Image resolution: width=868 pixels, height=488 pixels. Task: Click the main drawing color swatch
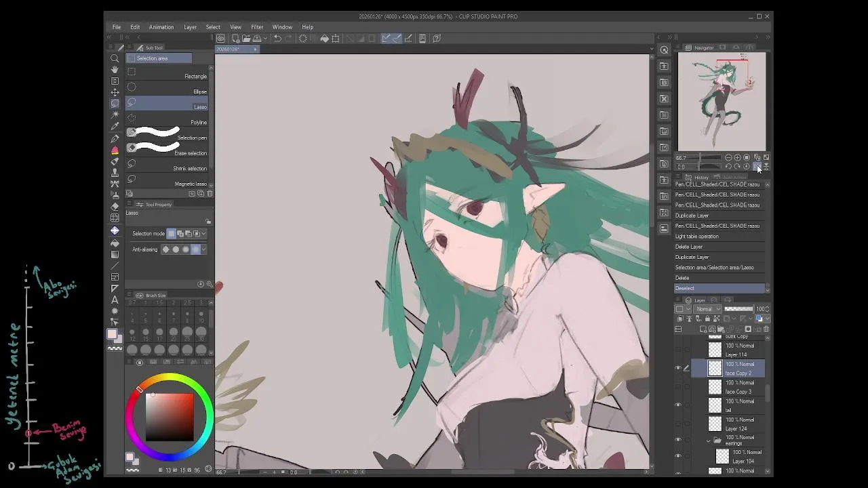click(x=112, y=334)
